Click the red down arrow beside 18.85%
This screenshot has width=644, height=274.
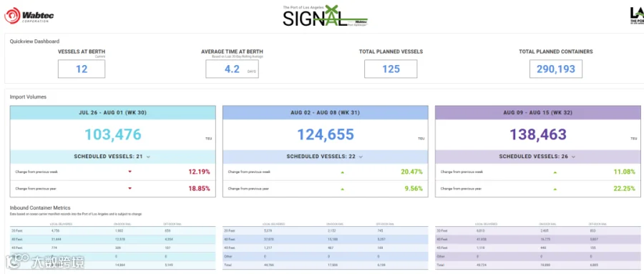(130, 189)
